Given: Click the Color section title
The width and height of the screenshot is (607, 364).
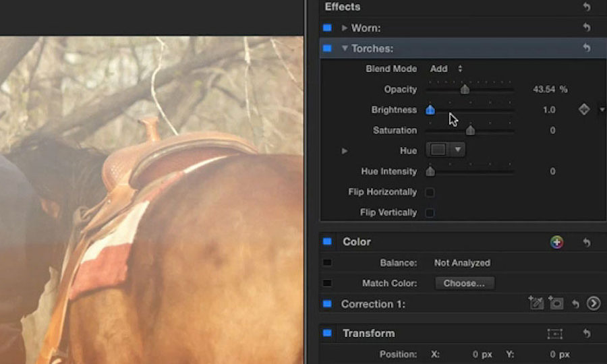Looking at the screenshot, I should pyautogui.click(x=357, y=242).
